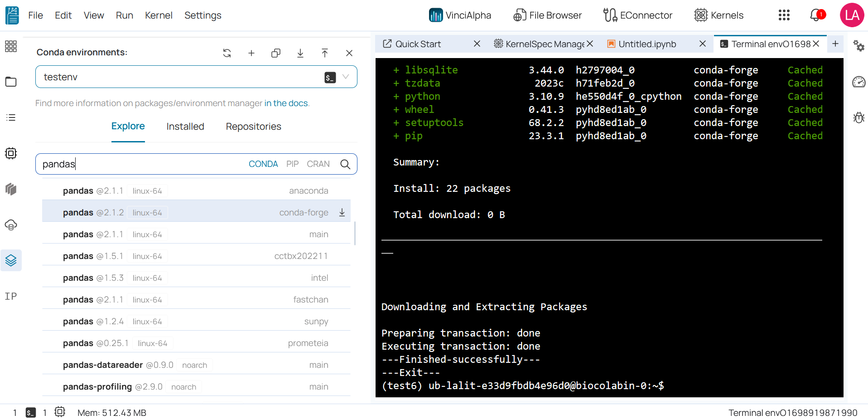Open the property inspector gears icon
The width and height of the screenshot is (868, 420).
pos(858,46)
